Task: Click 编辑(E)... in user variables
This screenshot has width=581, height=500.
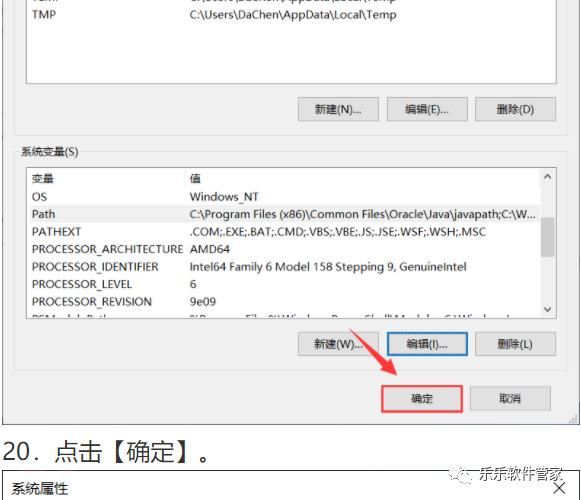Action: [x=427, y=109]
